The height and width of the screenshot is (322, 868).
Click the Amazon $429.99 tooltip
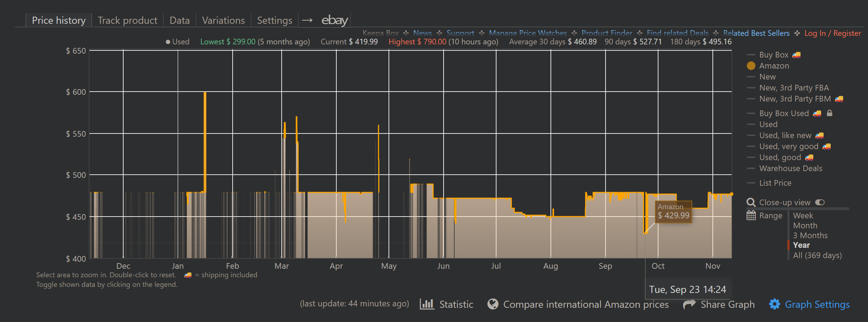[673, 212]
